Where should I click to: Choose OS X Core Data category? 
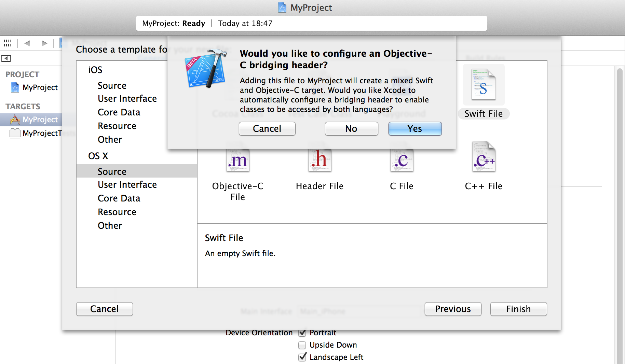coord(119,198)
